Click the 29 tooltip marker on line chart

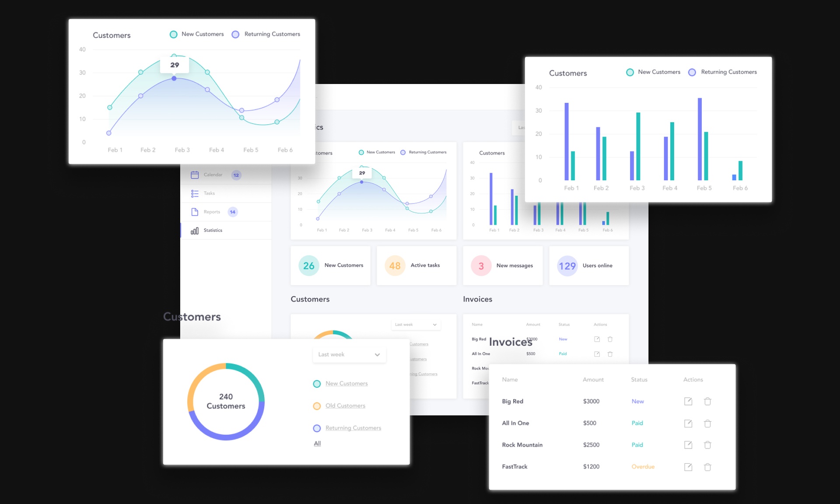point(174,65)
